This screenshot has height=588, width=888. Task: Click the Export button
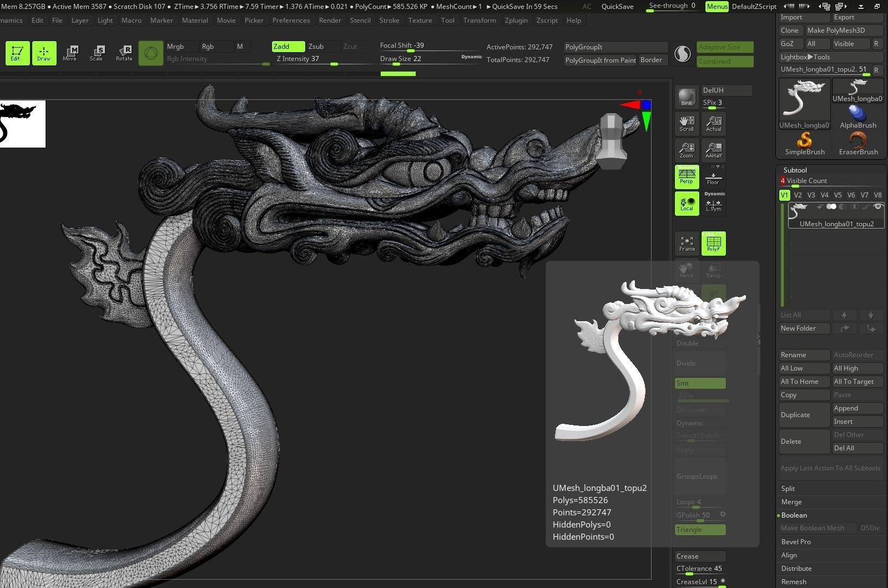pos(857,17)
